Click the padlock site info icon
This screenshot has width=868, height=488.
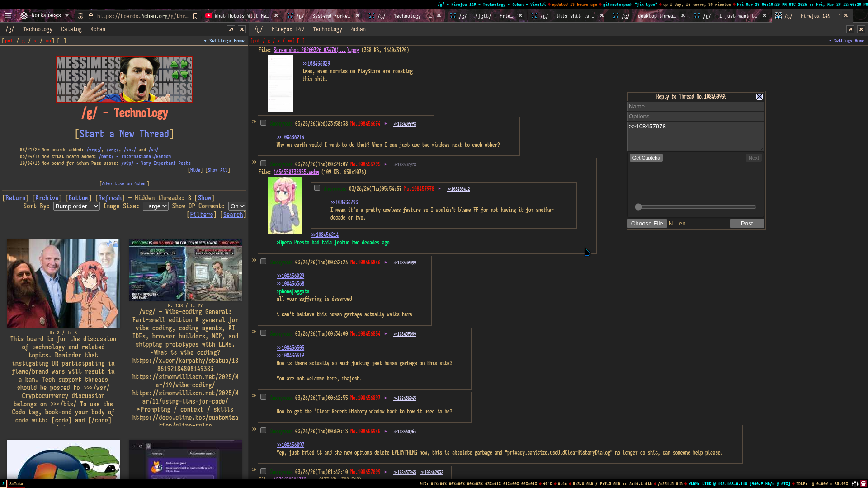[91, 16]
